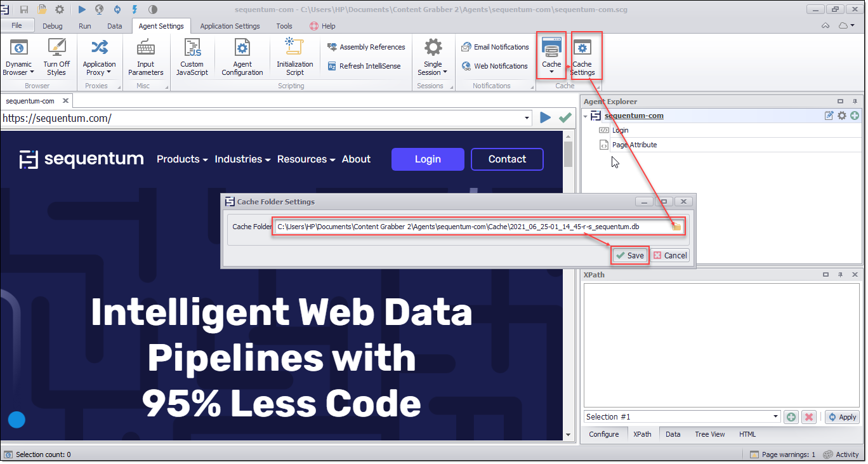Click the Email Notifications icon
Screen dimensions: 868x464
(466, 47)
